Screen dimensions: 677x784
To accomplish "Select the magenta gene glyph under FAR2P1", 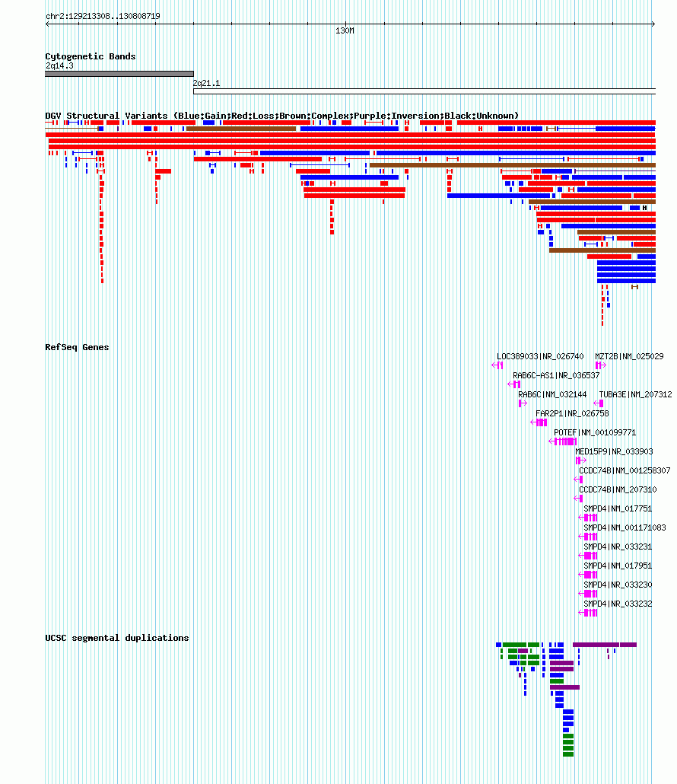I will coord(539,422).
